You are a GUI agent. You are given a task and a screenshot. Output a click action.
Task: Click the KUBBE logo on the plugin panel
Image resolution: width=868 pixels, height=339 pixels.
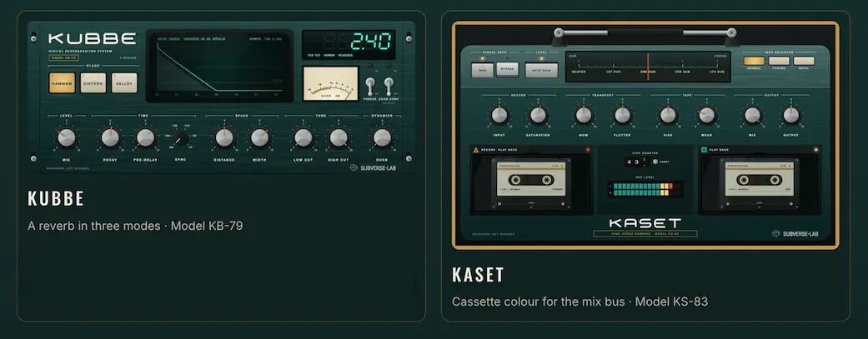[92, 38]
